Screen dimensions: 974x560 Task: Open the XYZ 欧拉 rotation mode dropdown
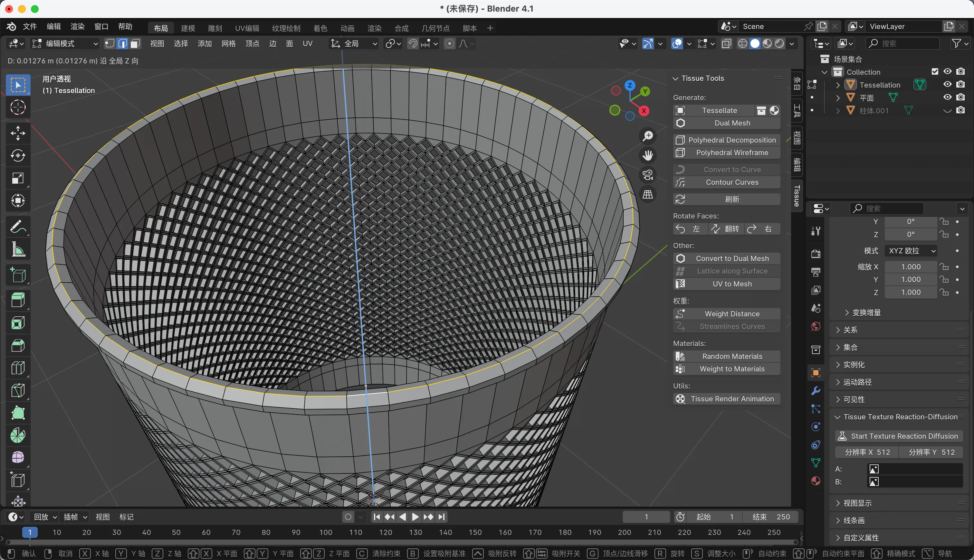(x=911, y=251)
